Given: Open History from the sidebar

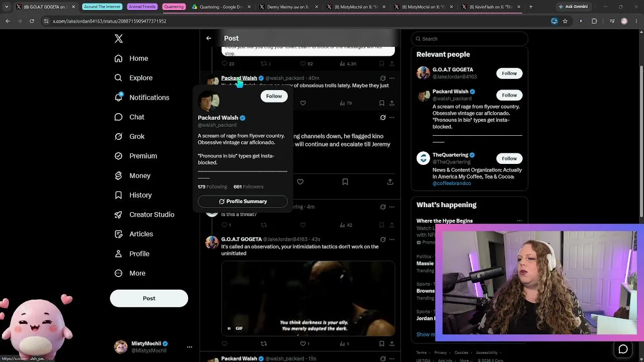Looking at the screenshot, I should (133, 195).
